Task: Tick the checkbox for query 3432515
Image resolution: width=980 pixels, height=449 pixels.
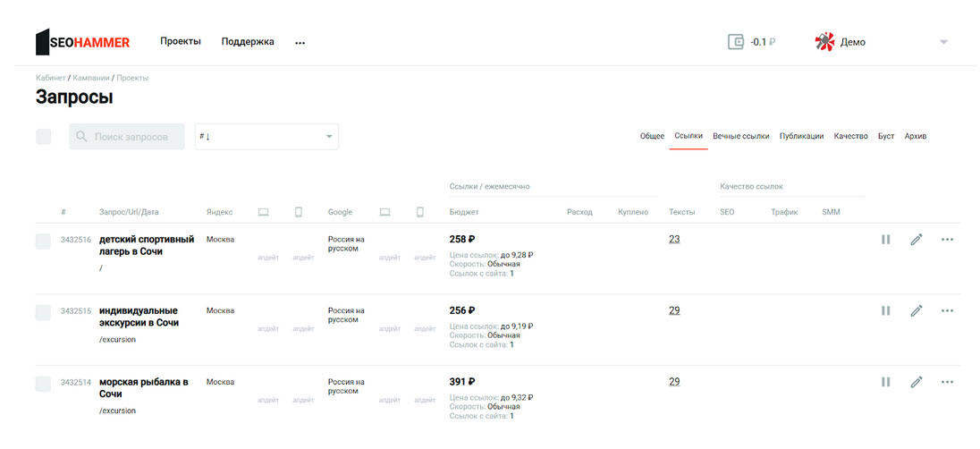Action: click(43, 312)
